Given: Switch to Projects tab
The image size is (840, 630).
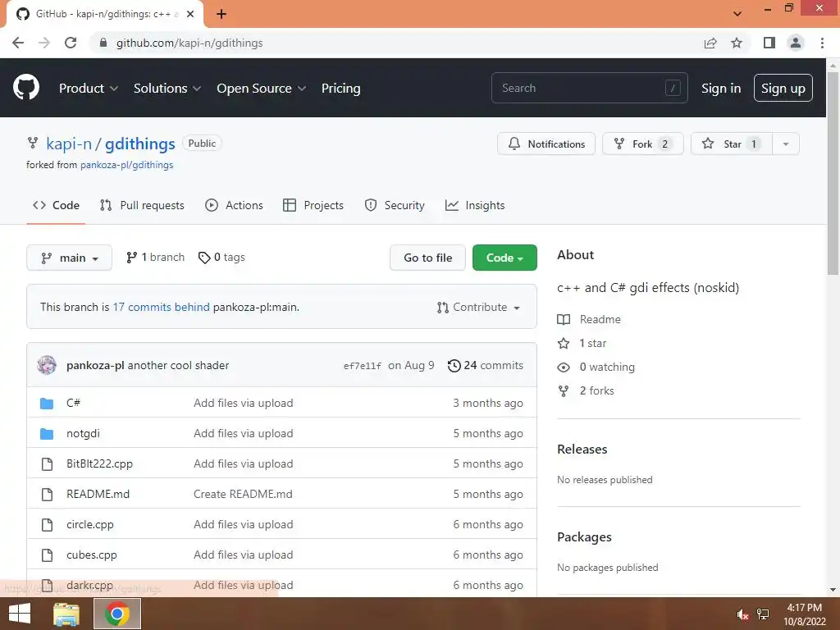Looking at the screenshot, I should (313, 205).
